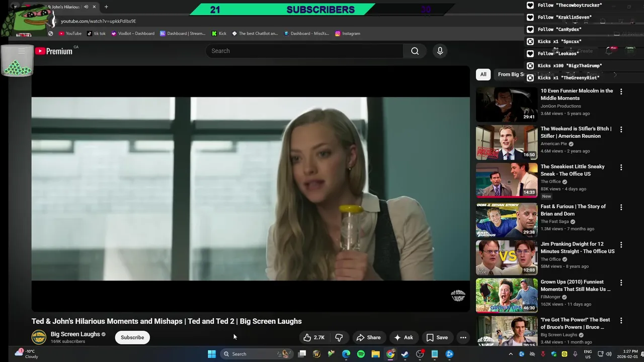Dislike the video with thumbs down

[339, 337]
